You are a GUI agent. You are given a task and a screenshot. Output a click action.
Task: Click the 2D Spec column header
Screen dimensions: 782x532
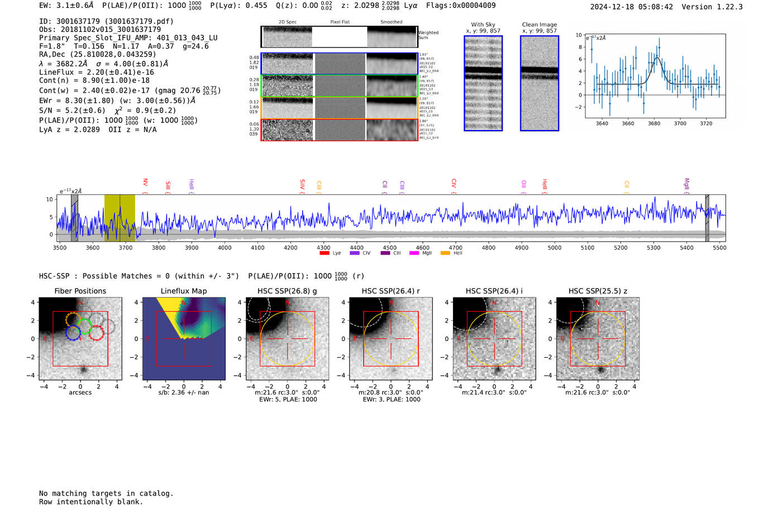point(288,22)
